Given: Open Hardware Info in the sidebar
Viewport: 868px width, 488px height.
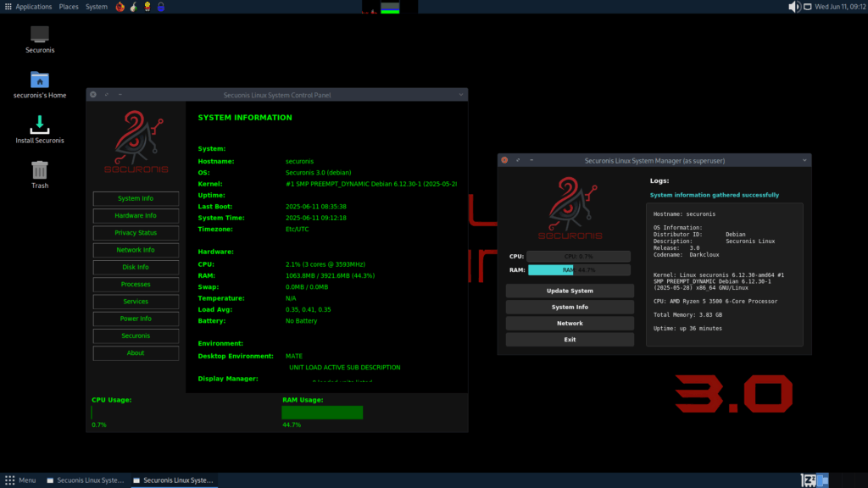Looking at the screenshot, I should (136, 216).
